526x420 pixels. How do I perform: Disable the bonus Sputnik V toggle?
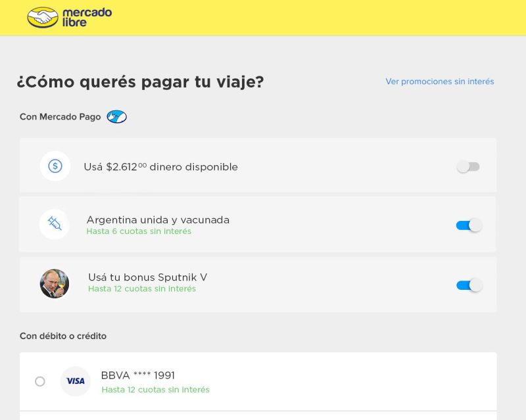click(469, 285)
